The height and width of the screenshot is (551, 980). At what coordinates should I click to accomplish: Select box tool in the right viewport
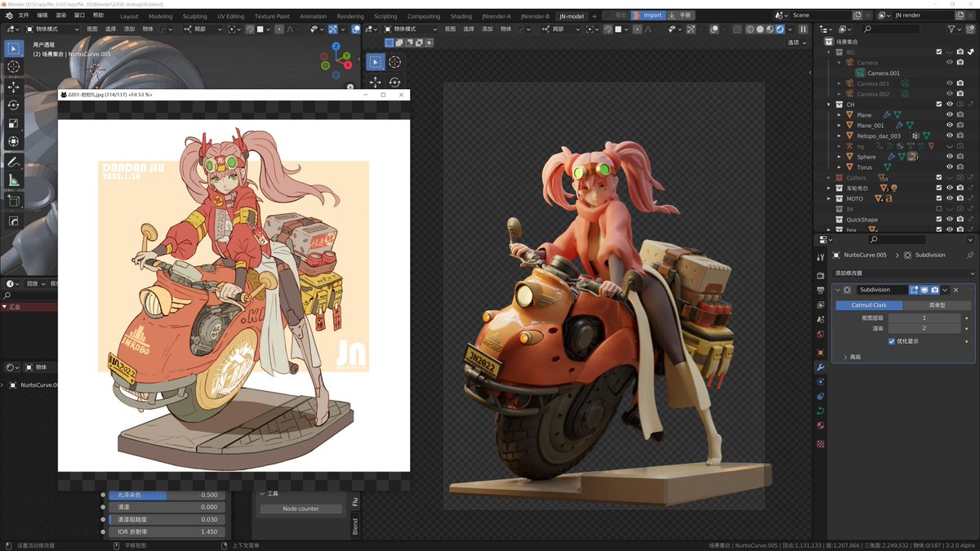point(375,62)
